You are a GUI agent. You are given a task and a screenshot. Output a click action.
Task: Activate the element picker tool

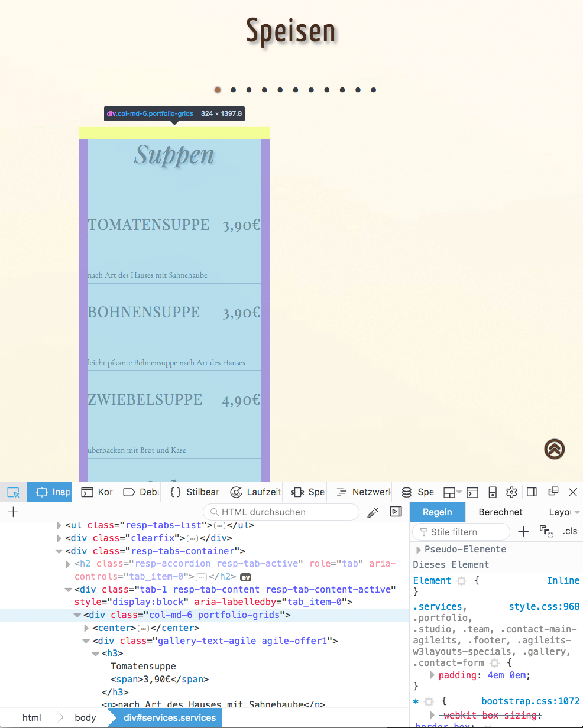(13, 492)
